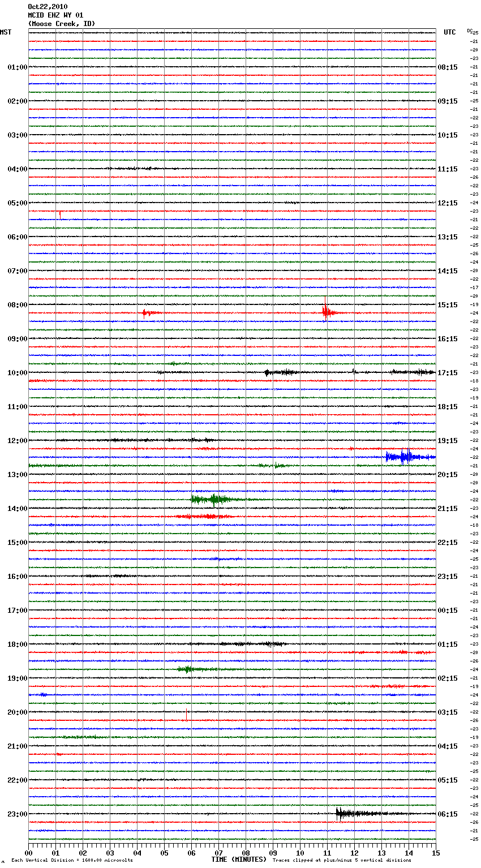
Task: Click the 17:15 UTC time label
Action: tap(448, 373)
